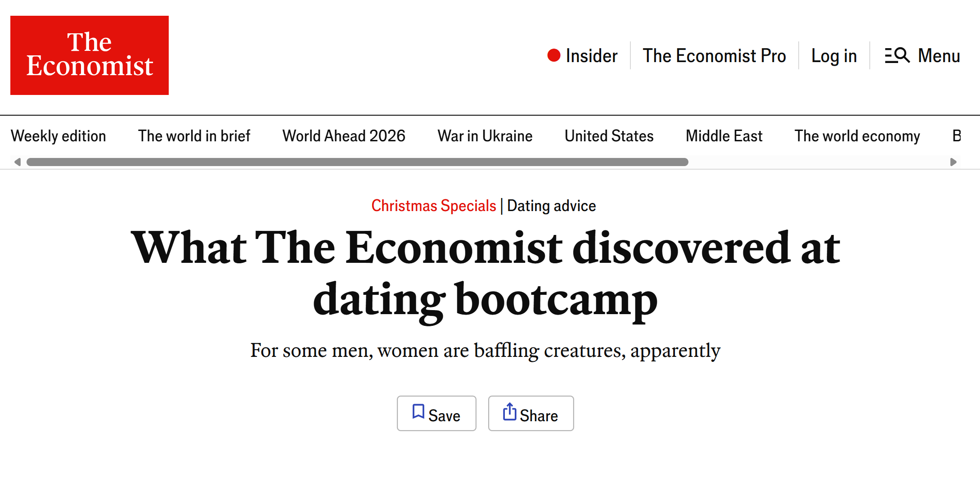Open Weekly edition section
The height and width of the screenshot is (491, 980).
click(x=58, y=136)
